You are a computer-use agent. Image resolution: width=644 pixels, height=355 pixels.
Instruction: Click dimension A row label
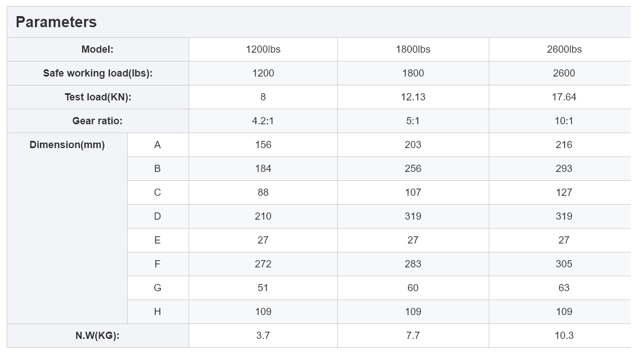[158, 145]
